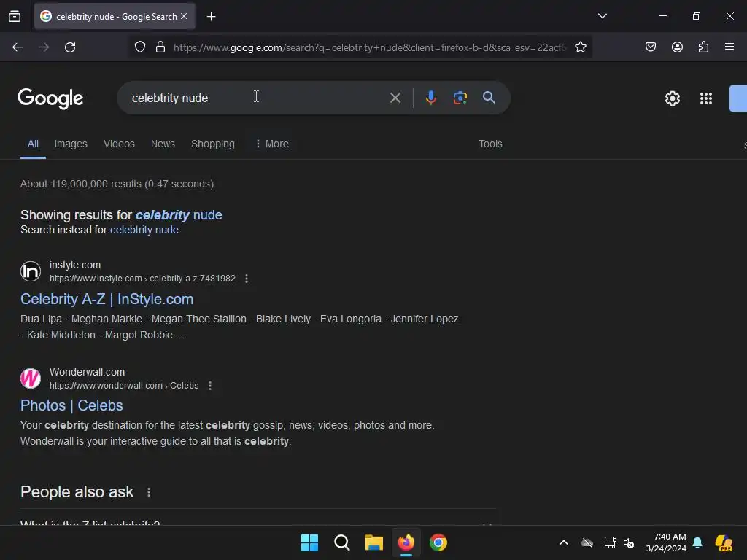Open Google quick settings gear
747x560 pixels.
[672, 98]
